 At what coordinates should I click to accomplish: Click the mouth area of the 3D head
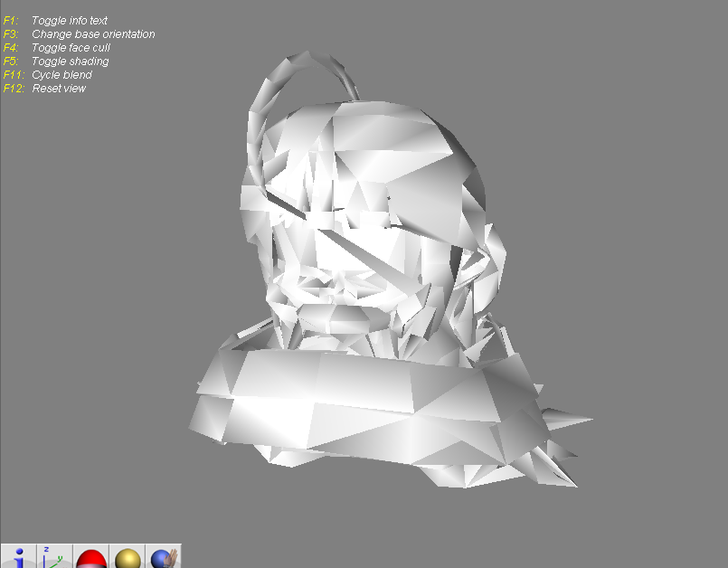click(x=339, y=312)
